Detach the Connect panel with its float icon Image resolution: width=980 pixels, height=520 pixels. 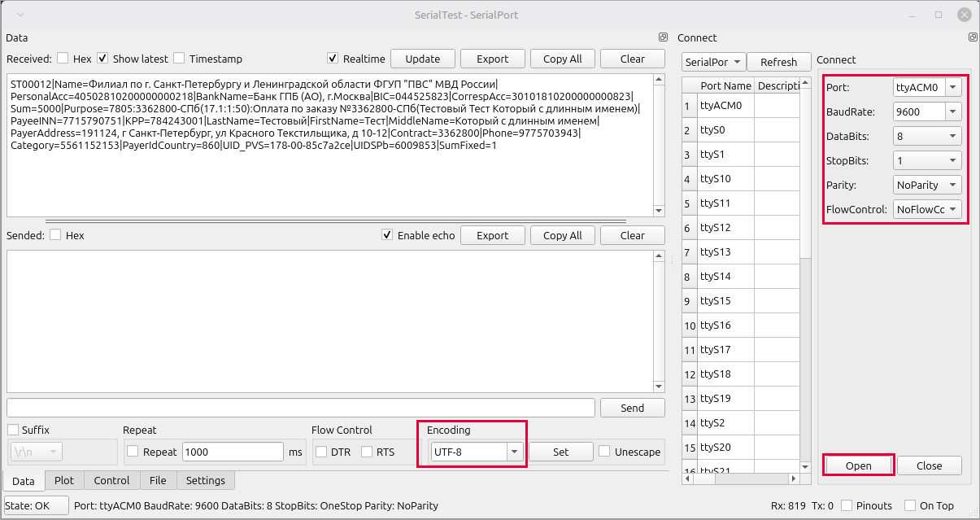(973, 37)
